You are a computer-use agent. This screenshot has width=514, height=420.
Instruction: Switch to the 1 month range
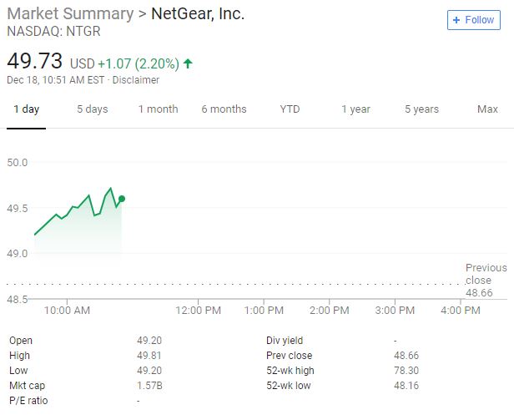(158, 109)
